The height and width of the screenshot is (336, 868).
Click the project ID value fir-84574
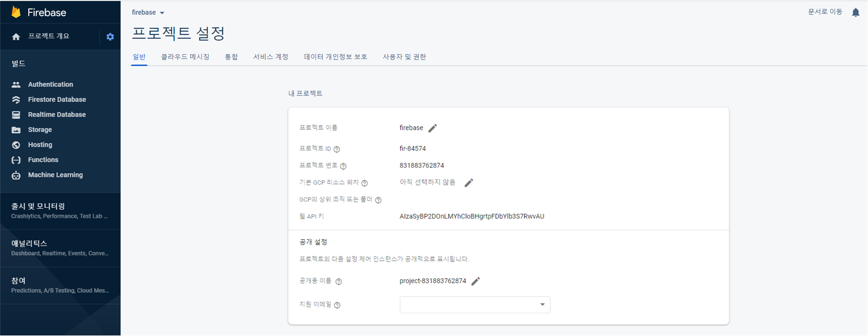point(413,149)
